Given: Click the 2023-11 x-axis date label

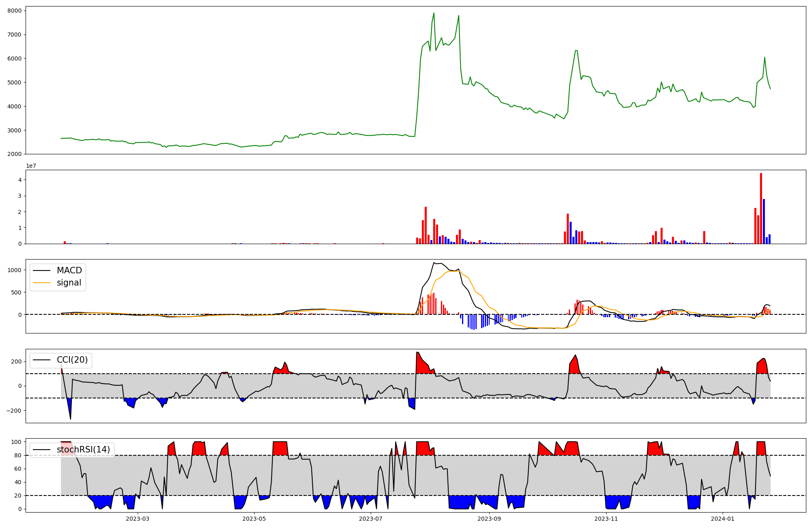Looking at the screenshot, I should pyautogui.click(x=606, y=519).
